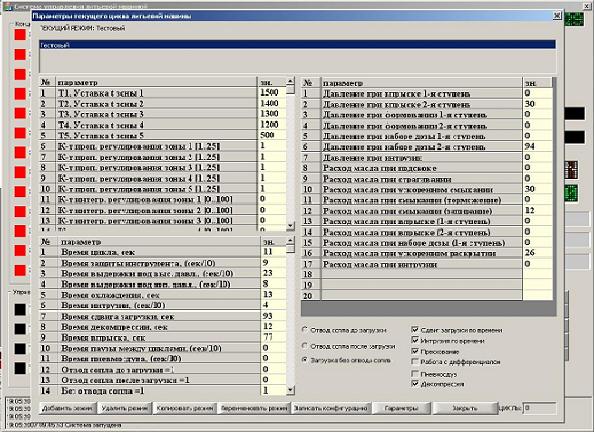
Task: Select 'Отвод сопла после загрузки' radio option
Action: 305,346
